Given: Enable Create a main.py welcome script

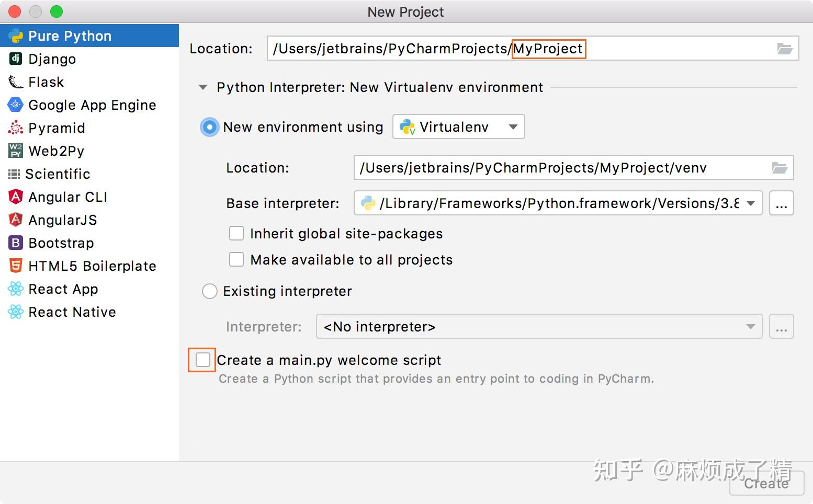Looking at the screenshot, I should tap(201, 360).
